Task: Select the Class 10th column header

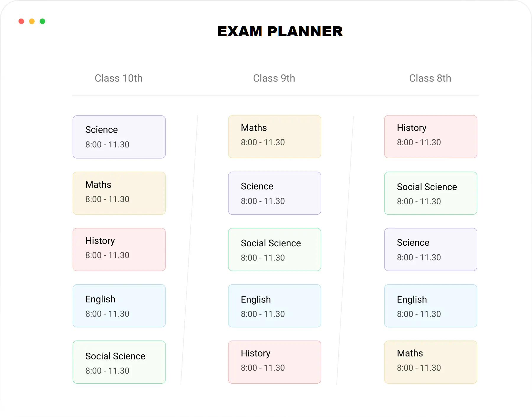Action: tap(119, 78)
